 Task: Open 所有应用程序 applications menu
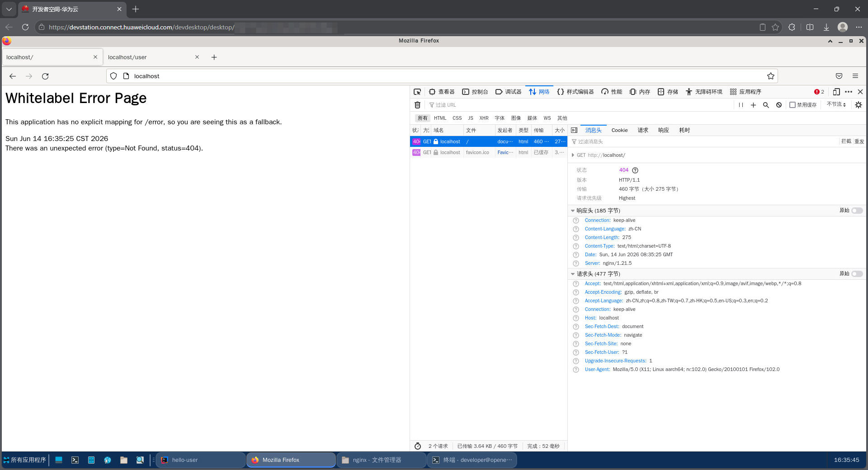point(24,460)
